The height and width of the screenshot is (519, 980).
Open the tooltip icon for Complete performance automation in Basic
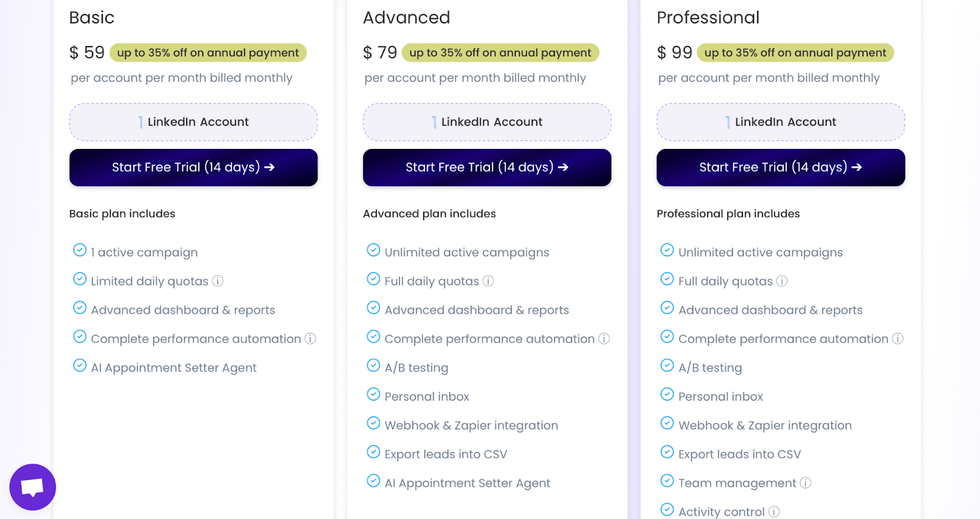(310, 338)
